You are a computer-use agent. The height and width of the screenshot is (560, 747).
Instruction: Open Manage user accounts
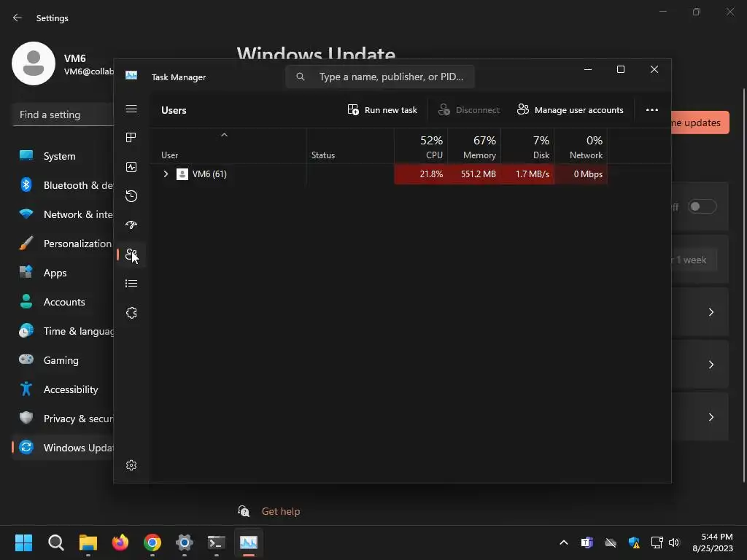570,110
